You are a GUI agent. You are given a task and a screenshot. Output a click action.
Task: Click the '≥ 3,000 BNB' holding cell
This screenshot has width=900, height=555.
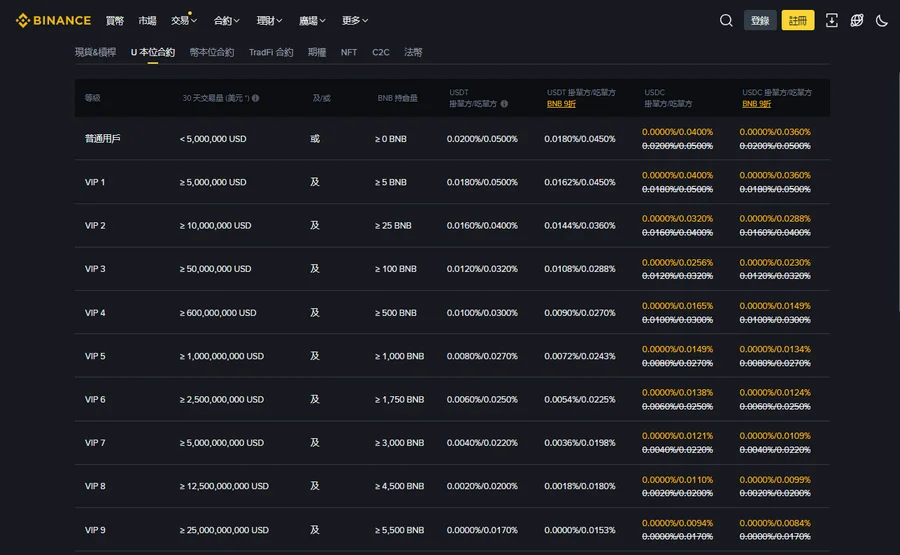399,443
